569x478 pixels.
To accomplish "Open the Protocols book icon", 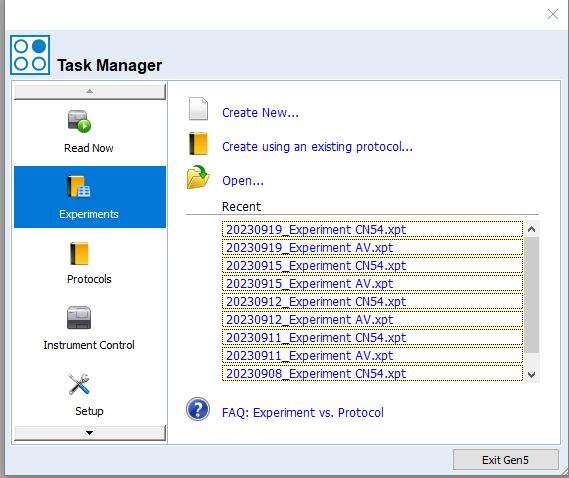I will click(79, 253).
